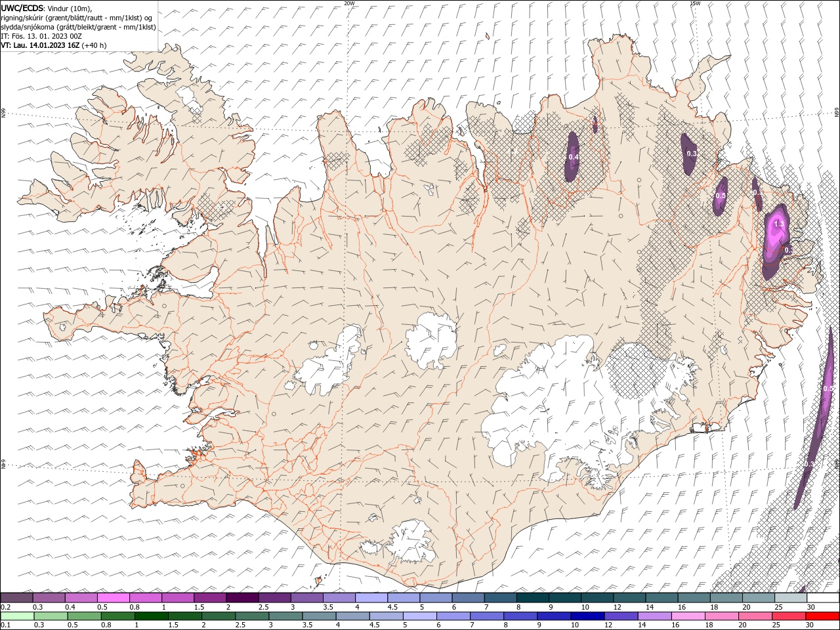Click the 'IT: Fös. 13. 01. 2023 00Z' line
840x630 pixels.
pyautogui.click(x=41, y=36)
